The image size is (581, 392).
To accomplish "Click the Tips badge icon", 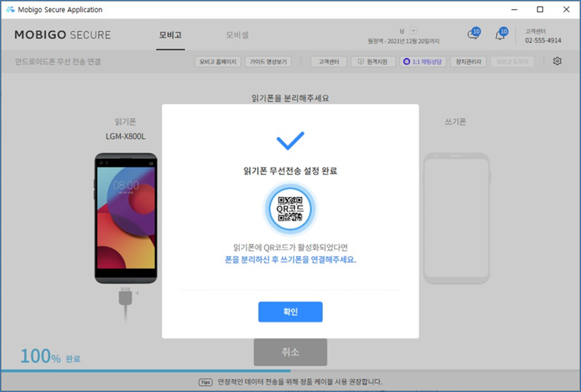I will 206,382.
